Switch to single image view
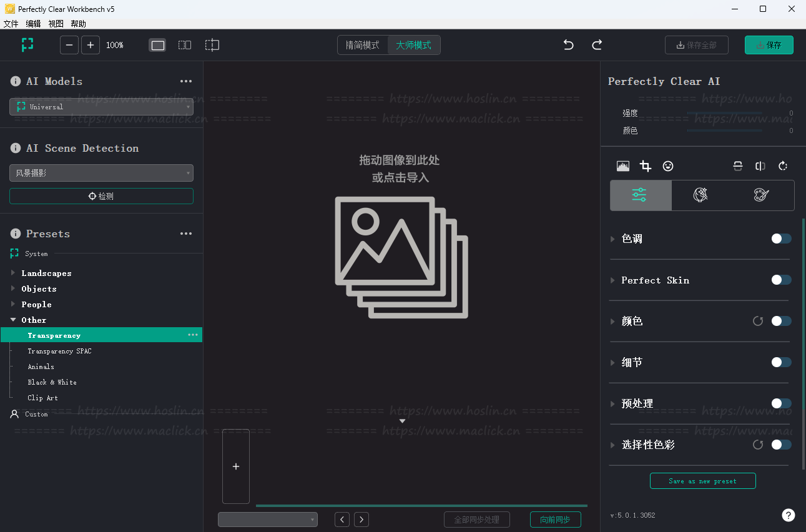 coord(158,45)
